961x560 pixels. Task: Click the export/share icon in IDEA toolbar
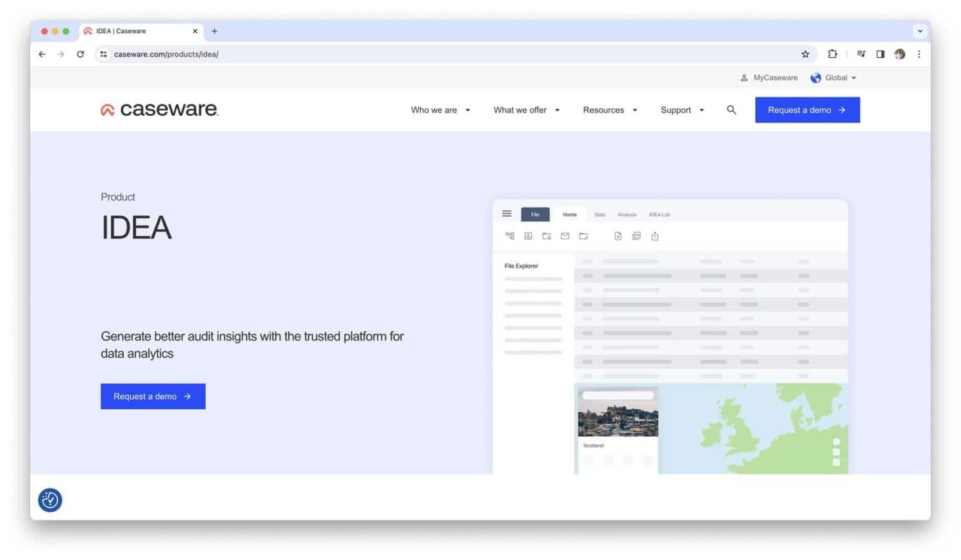click(x=654, y=236)
